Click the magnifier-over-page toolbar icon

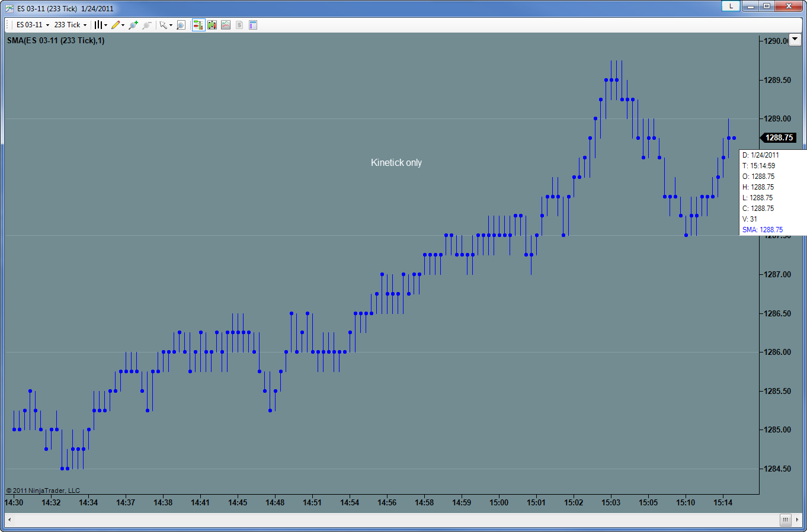(x=181, y=25)
